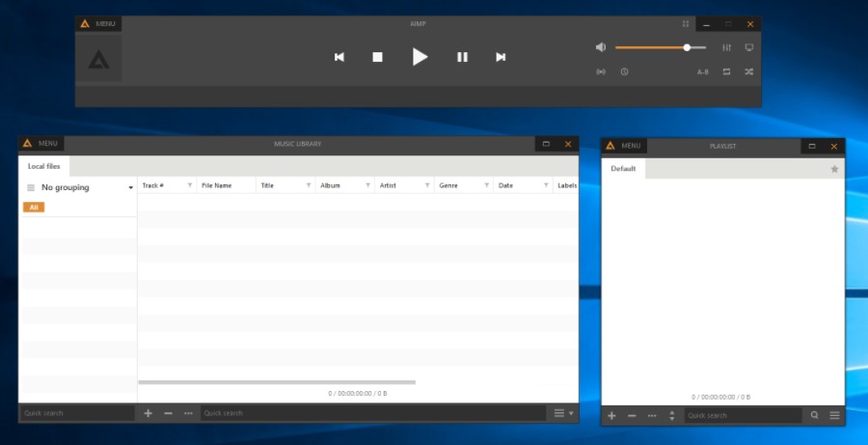Open the Album column filter dropdown
Screen dimensions: 868x445
pos(367,185)
